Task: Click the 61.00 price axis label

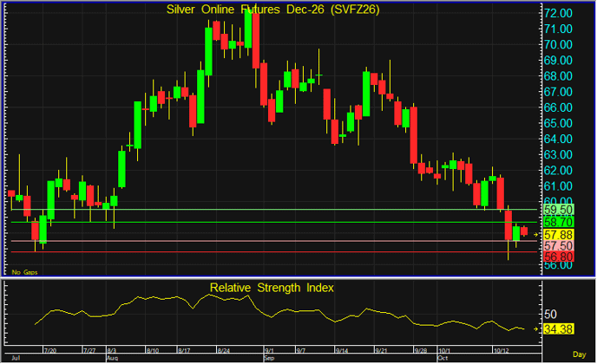Action: [558, 186]
